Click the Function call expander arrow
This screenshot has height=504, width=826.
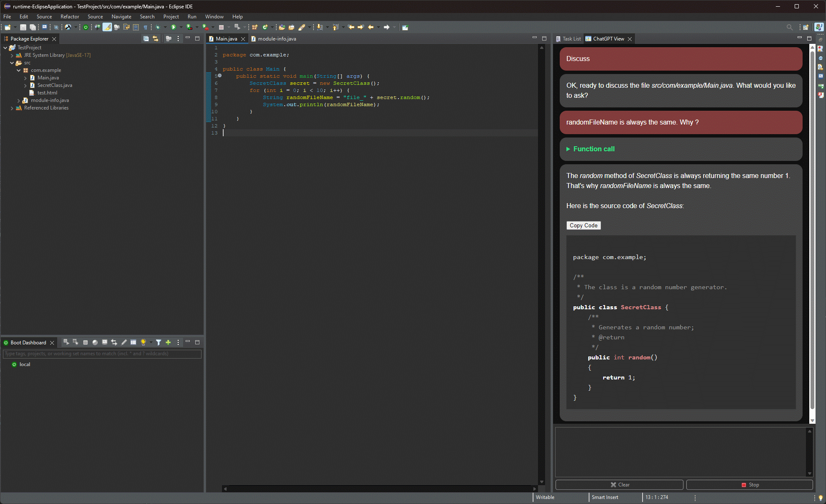click(568, 149)
